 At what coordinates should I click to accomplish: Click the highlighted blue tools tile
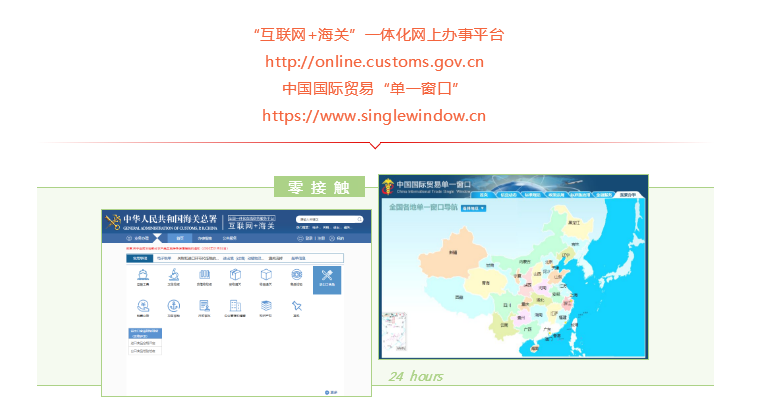pos(327,280)
